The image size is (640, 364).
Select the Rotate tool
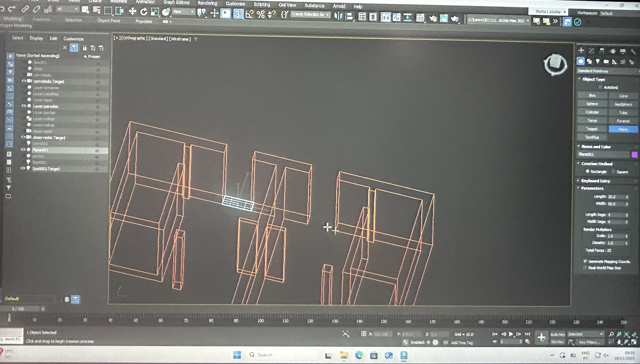144,12
